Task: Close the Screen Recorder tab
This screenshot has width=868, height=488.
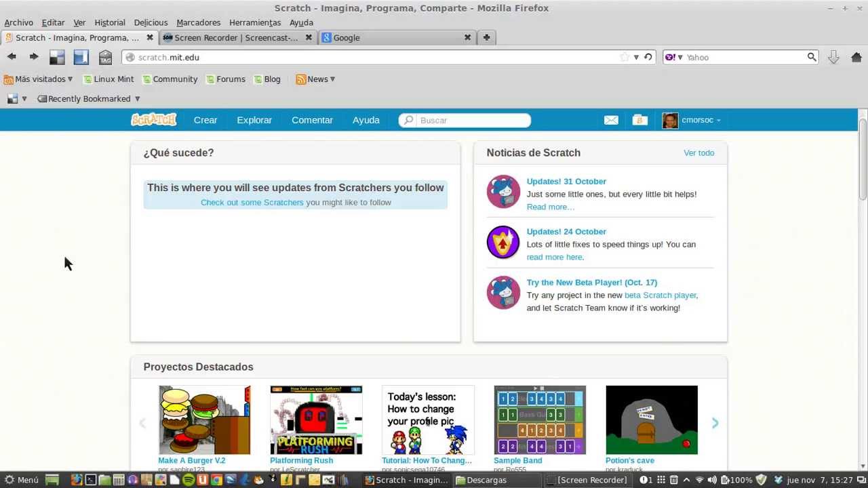Action: (309, 37)
